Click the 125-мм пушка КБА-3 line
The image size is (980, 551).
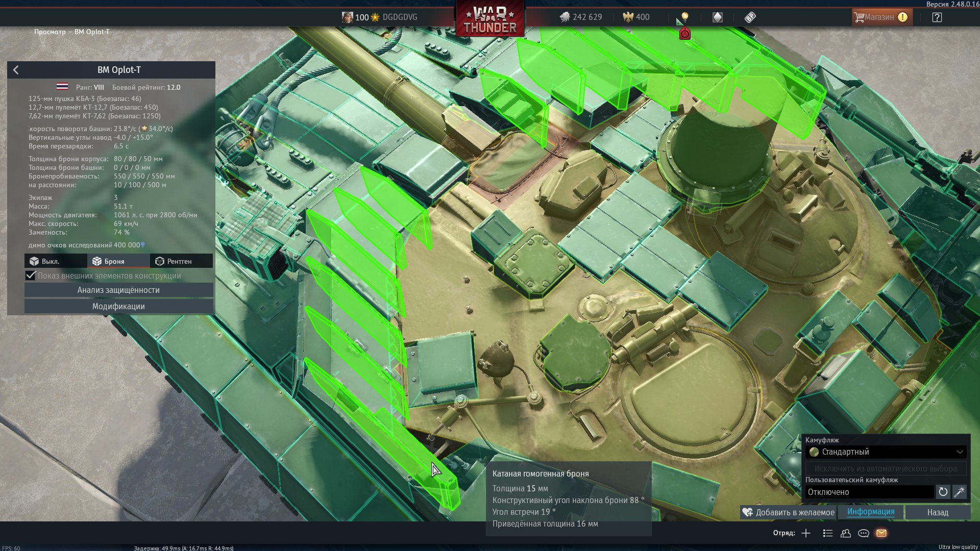(85, 98)
